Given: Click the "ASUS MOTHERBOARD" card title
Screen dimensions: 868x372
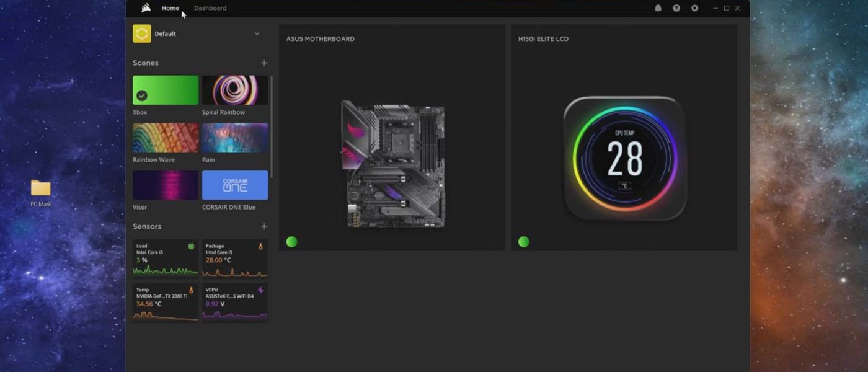Looking at the screenshot, I should click(321, 39).
